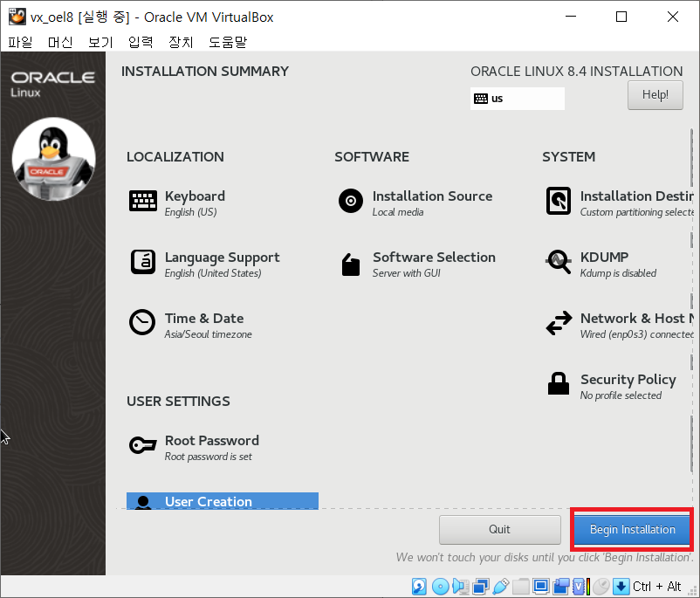Screen dimensions: 700x598
Task: Open Language Support settings
Action: coord(205,264)
